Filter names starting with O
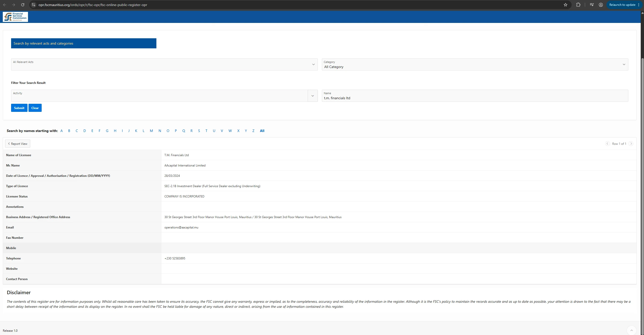Screen dimensions: 644x335 point(168,131)
